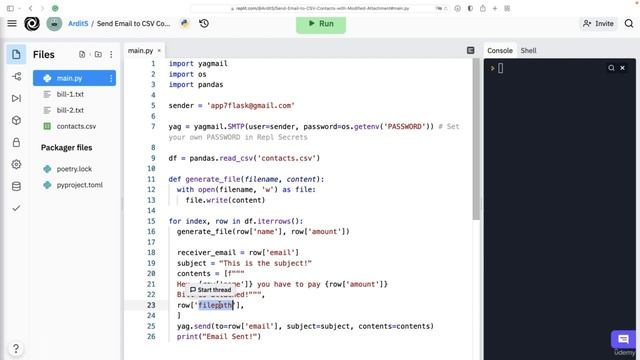Open the user avatar icon
Screen dimensions: 640x360
pos(54,24)
